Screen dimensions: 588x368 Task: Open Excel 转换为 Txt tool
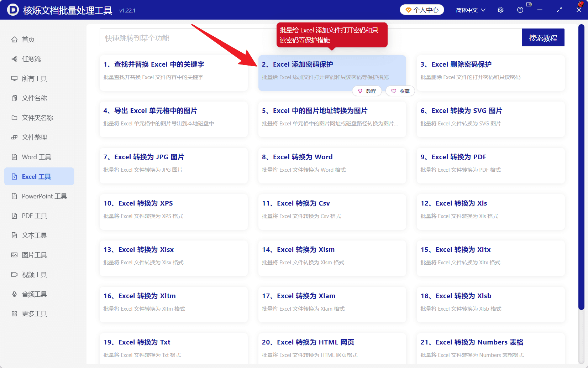pos(174,348)
